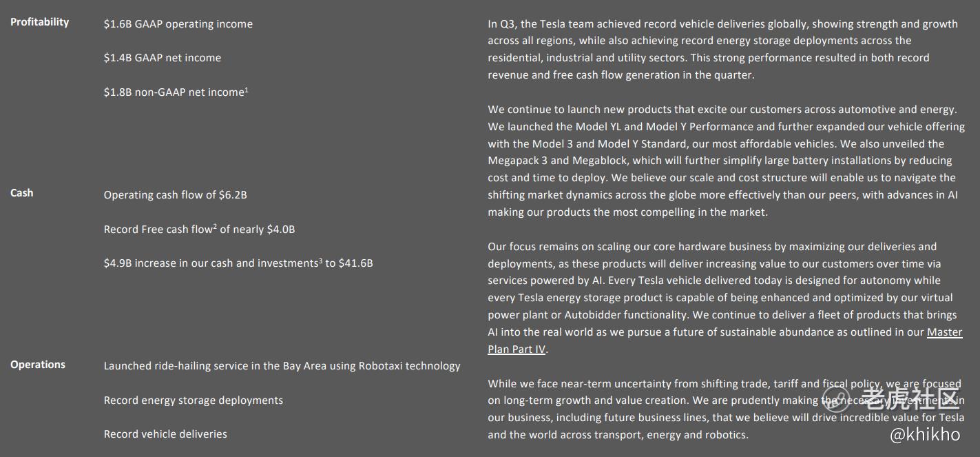
Task: Click the paragraph starting "We continue to launch"
Action: (x=722, y=161)
